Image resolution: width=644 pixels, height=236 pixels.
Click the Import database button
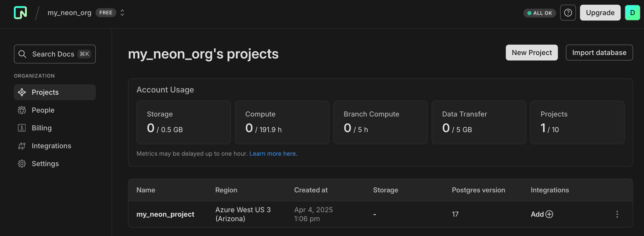click(x=599, y=53)
